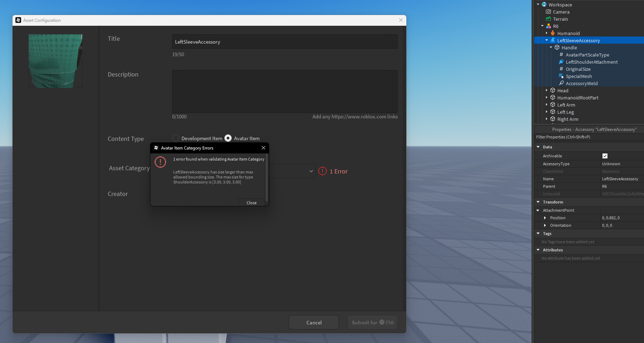Image resolution: width=644 pixels, height=343 pixels.
Task: Collapse the Tags section
Action: (x=538, y=234)
